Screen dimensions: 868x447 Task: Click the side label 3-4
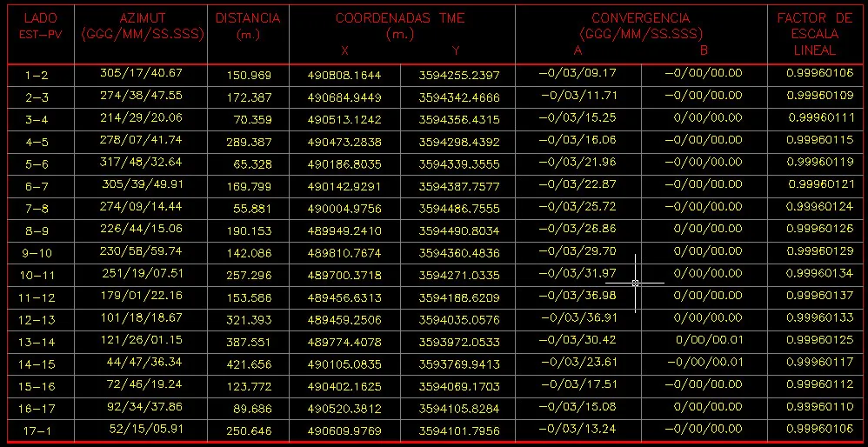[37, 120]
